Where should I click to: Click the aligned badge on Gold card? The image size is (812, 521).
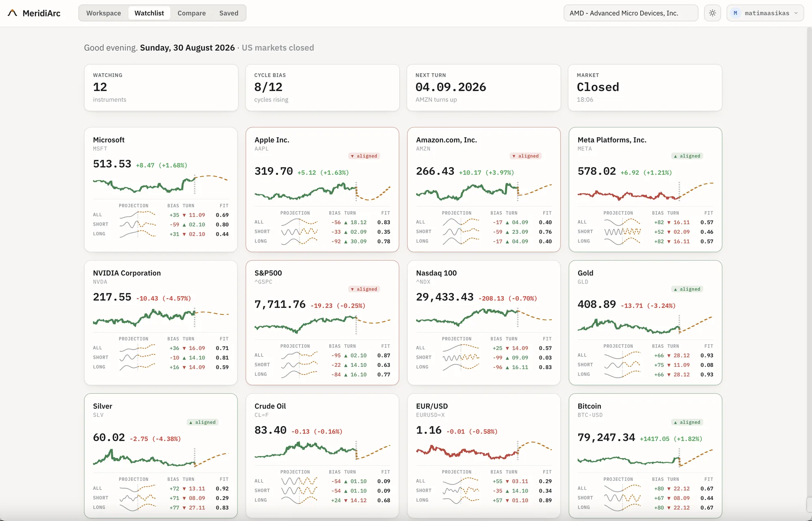pos(687,289)
